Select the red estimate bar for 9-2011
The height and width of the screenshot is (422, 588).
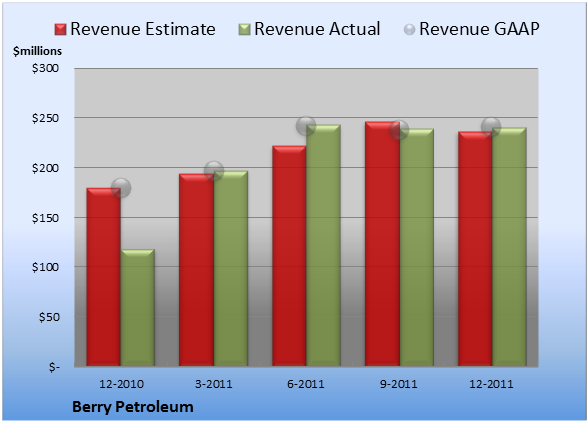382,244
